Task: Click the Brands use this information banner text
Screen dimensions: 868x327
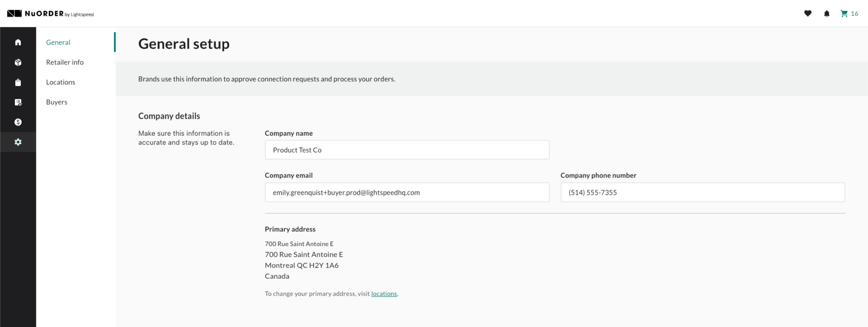Action: (x=267, y=79)
